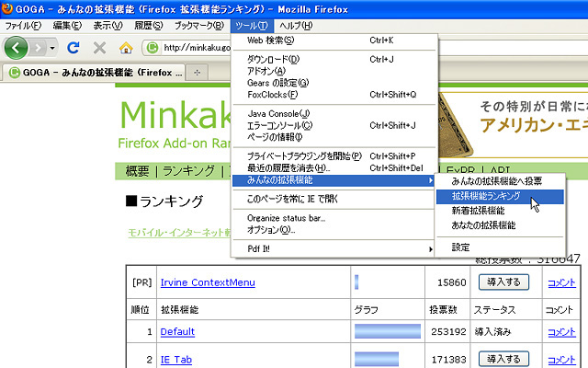
Task: Click the ステータス column header
Action: pos(494,310)
